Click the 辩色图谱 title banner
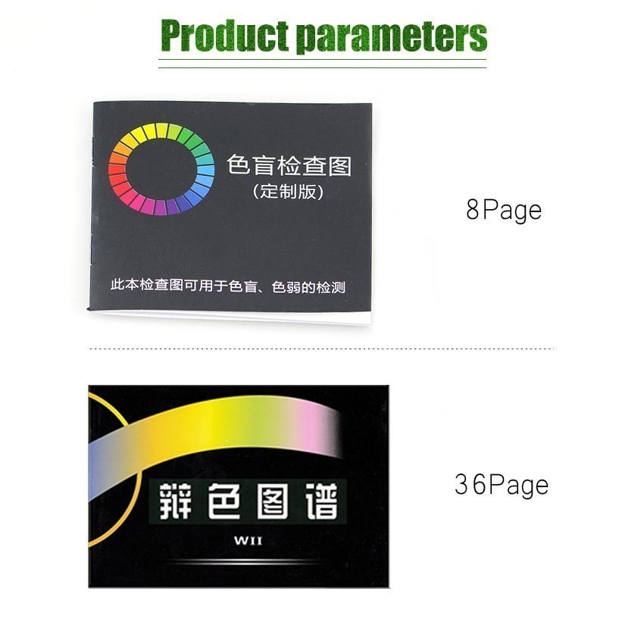Viewport: 644px width, 644px height. [x=248, y=502]
